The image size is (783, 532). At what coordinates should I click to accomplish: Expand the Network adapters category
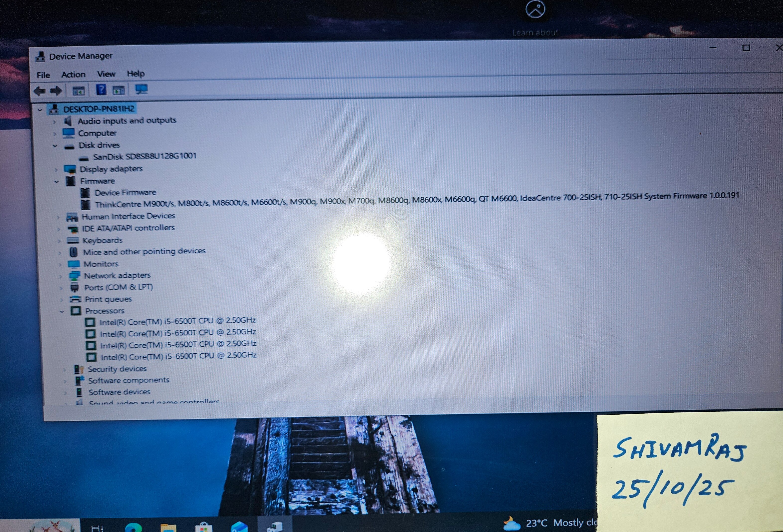61,276
